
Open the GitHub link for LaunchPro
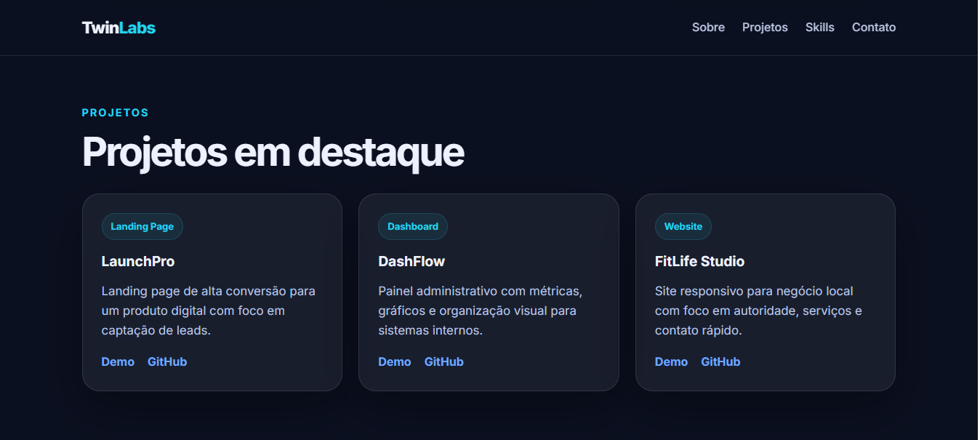tap(167, 361)
